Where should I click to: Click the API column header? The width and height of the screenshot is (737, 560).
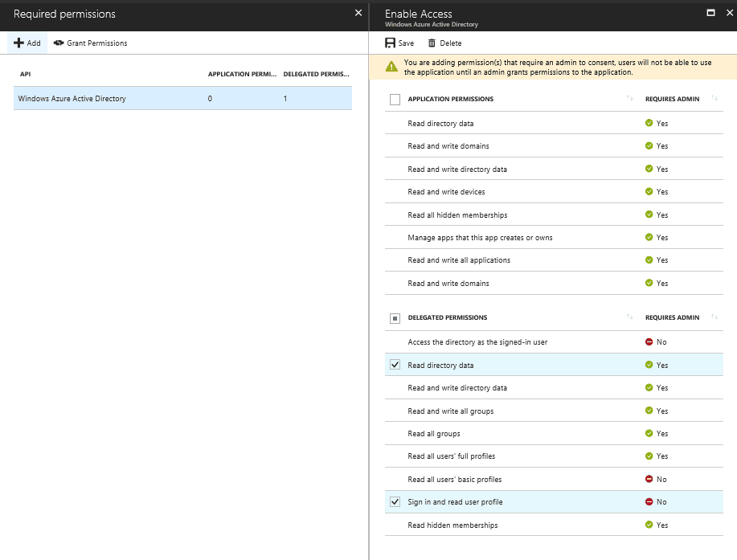26,74
